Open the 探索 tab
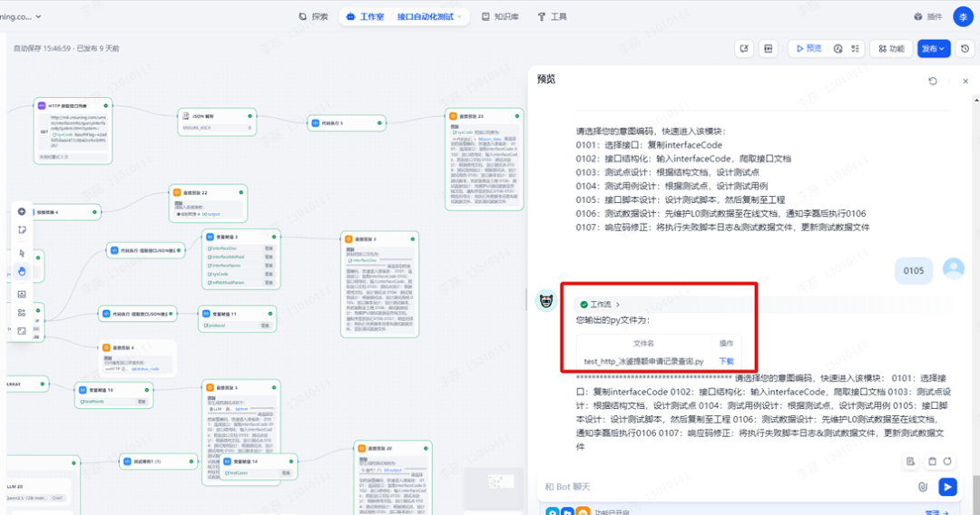 coord(314,17)
